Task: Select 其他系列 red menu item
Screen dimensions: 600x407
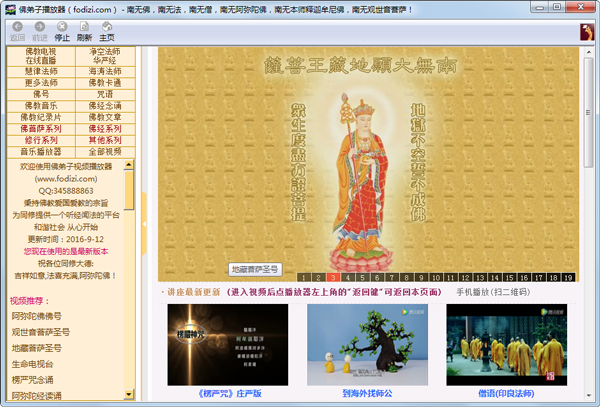Action: click(x=105, y=140)
